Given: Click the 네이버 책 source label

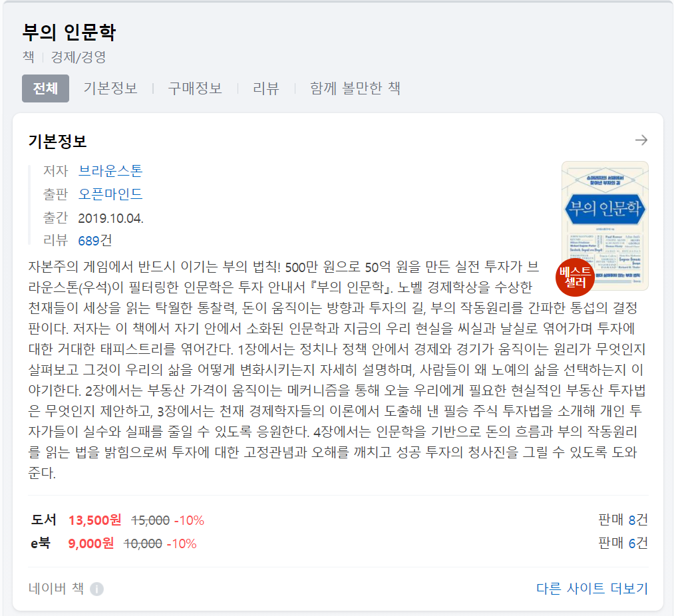Looking at the screenshot, I should 56,588.
